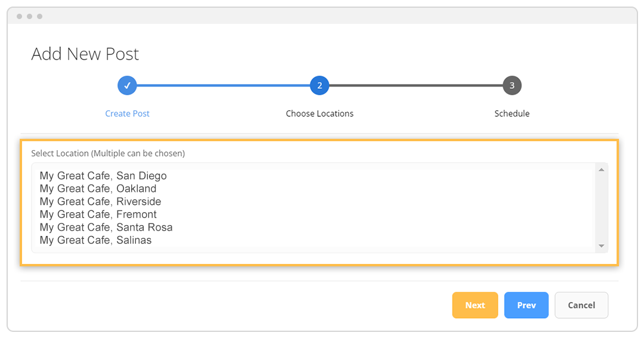Select My Great Cafe, Fremont
Viewport: 644px width, 342px height.
98,214
